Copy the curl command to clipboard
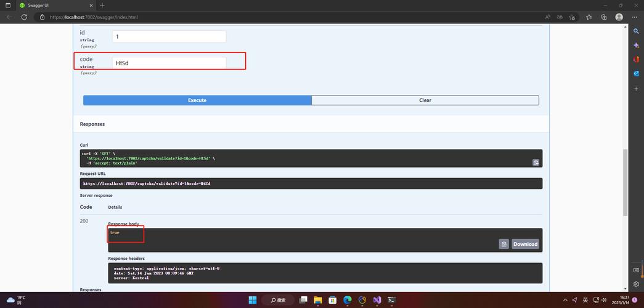 point(536,162)
